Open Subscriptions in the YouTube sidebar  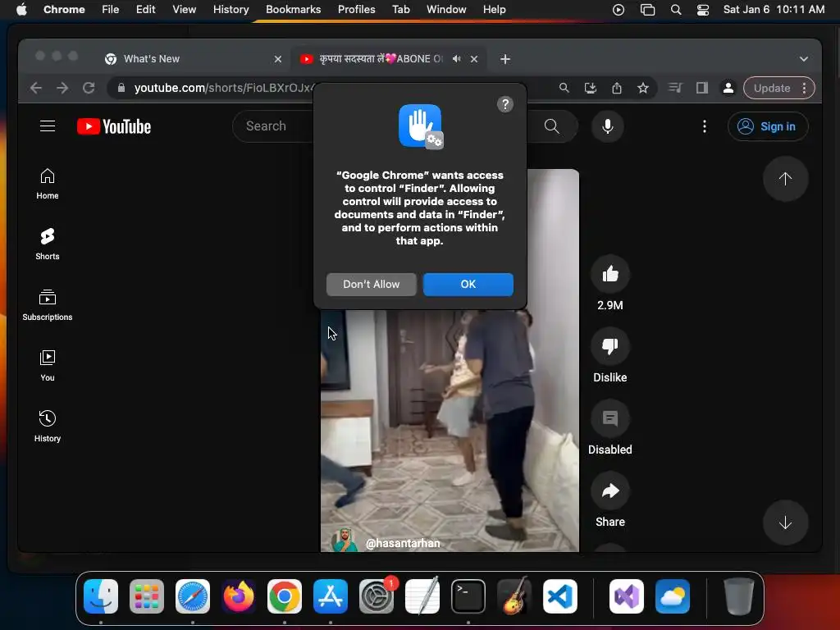[48, 305]
